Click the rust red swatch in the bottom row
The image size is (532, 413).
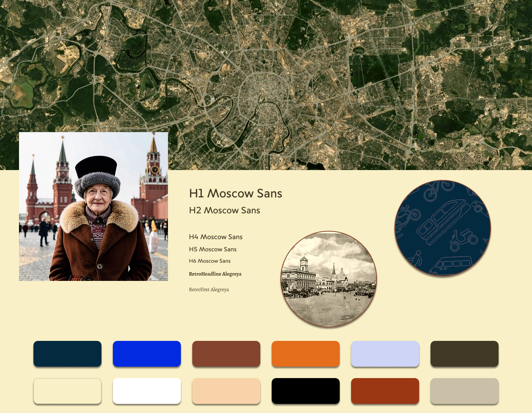(385, 391)
